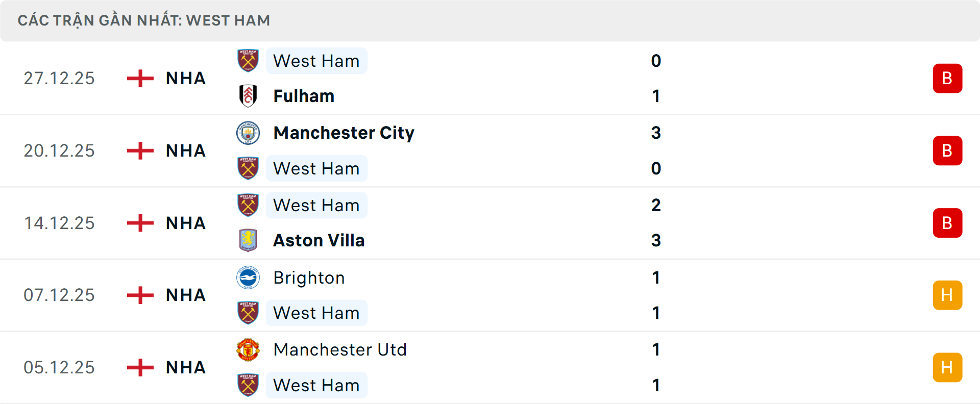Click the England flag beside date 27.12.25

pyautogui.click(x=139, y=78)
